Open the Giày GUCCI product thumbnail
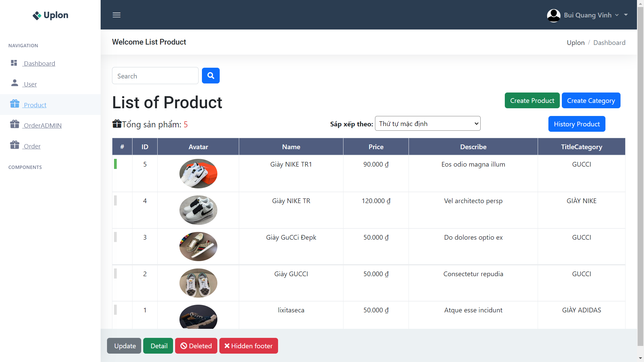The image size is (644, 362). point(198,283)
